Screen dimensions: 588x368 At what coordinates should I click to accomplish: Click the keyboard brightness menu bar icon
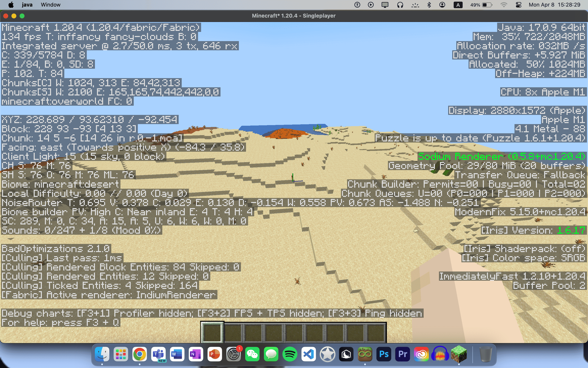coord(415,5)
